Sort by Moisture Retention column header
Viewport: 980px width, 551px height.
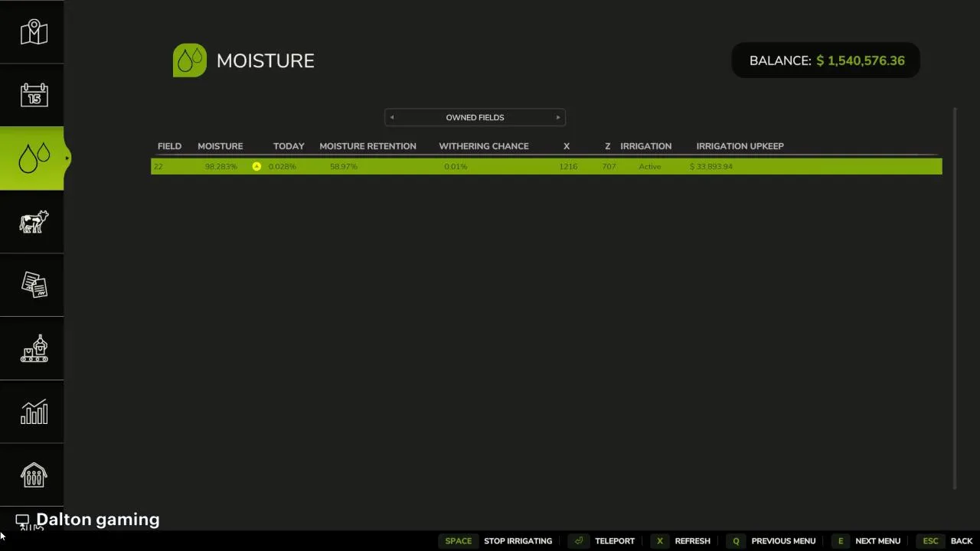(367, 146)
